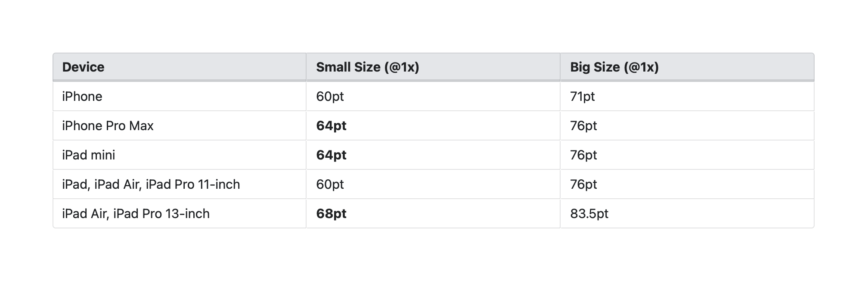Click the 83.5pt value

[x=589, y=214]
